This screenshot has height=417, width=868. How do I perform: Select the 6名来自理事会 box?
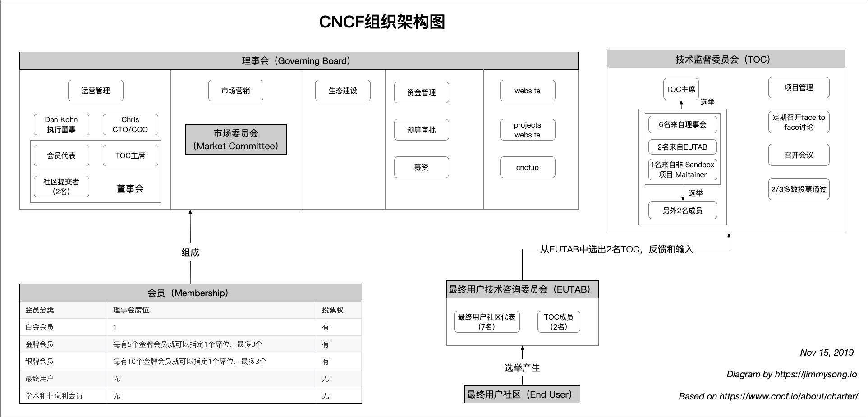point(682,124)
